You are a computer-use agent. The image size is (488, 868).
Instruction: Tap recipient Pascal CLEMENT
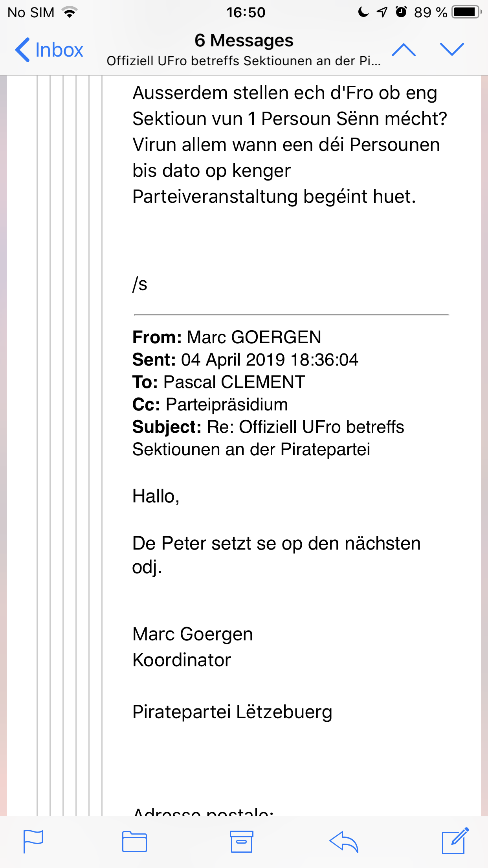point(234,382)
